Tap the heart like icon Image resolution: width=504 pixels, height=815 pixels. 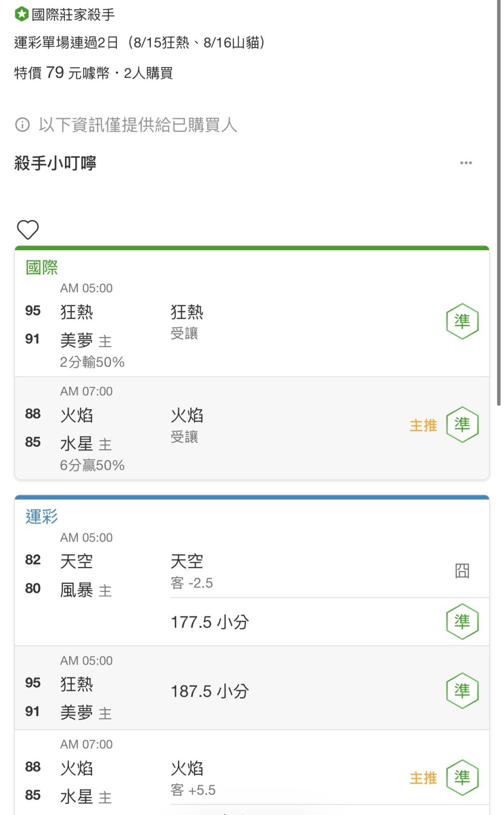(x=28, y=230)
